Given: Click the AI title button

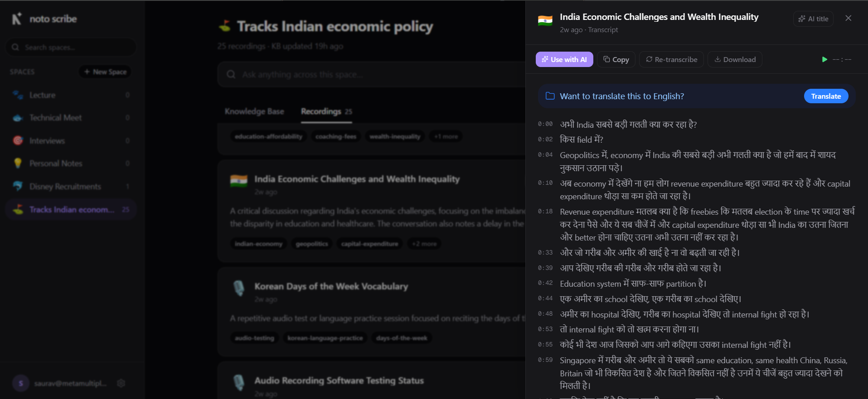Looking at the screenshot, I should [813, 19].
